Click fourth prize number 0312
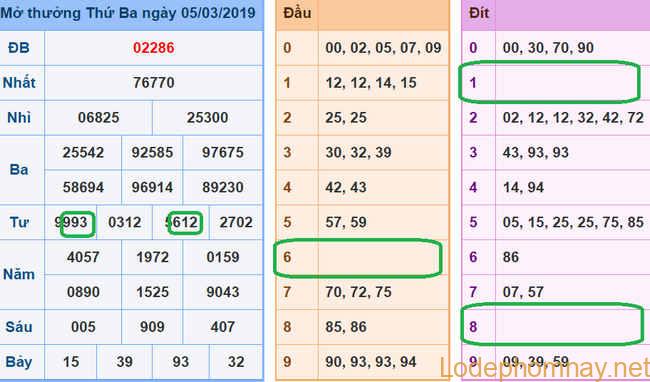 (x=125, y=222)
